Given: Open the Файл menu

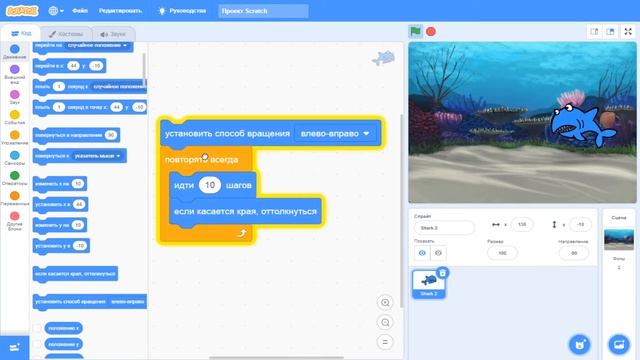Looking at the screenshot, I should [80, 11].
